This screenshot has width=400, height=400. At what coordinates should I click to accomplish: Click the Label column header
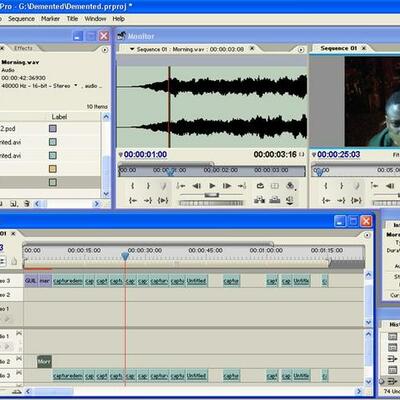tap(59, 117)
